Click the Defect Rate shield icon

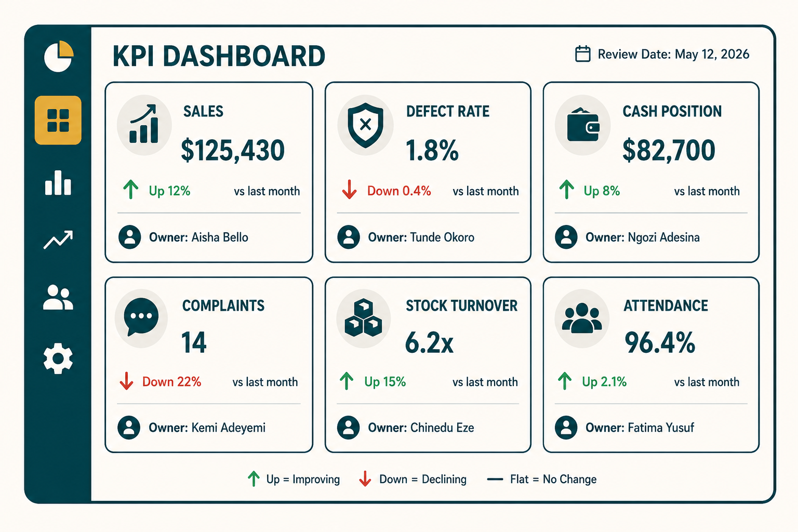click(x=365, y=125)
